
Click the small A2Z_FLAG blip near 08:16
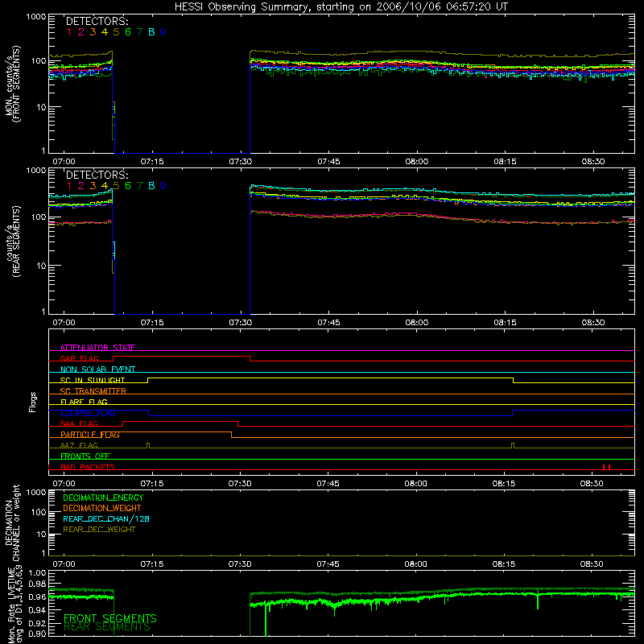point(513,446)
